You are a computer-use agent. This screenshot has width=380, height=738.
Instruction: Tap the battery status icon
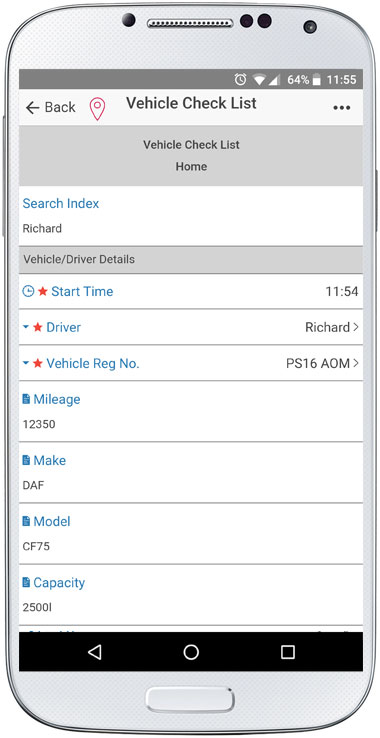[317, 80]
